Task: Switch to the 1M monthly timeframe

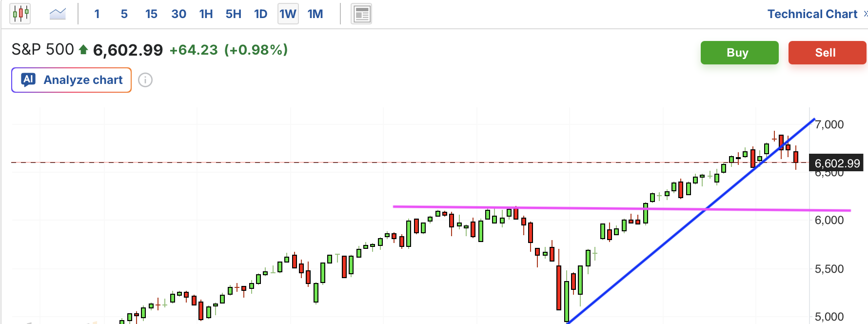Action: (x=315, y=14)
